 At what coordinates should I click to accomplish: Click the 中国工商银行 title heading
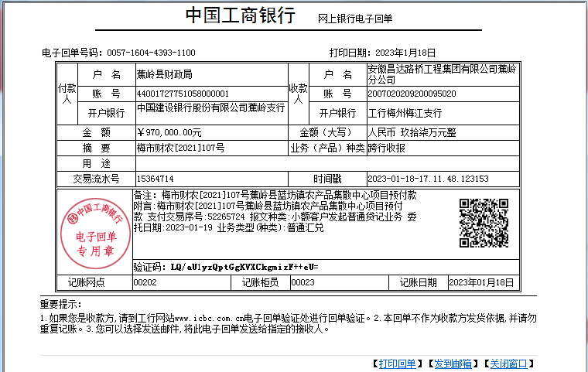240,16
